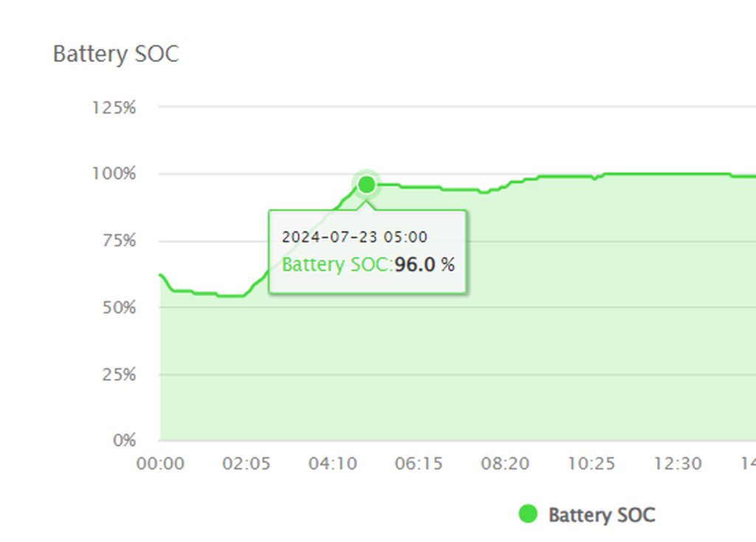Select the 10:25 time axis label

click(591, 464)
